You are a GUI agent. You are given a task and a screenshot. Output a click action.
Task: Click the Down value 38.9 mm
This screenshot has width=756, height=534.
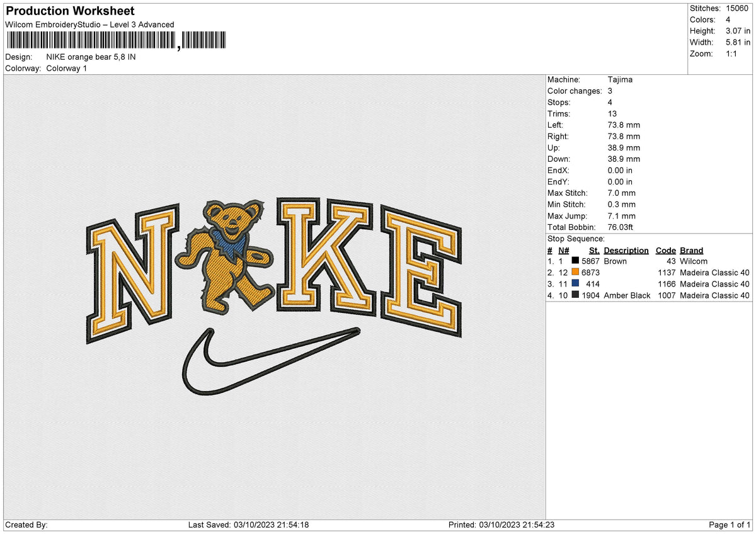[624, 159]
